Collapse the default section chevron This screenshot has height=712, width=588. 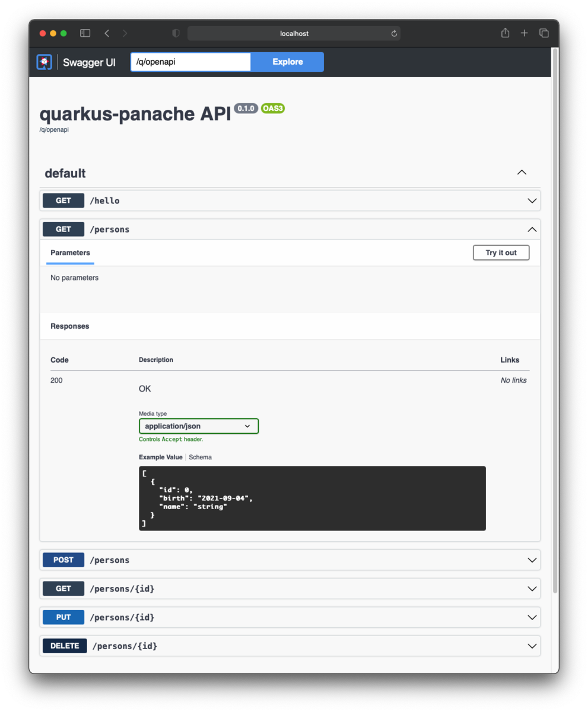point(522,173)
